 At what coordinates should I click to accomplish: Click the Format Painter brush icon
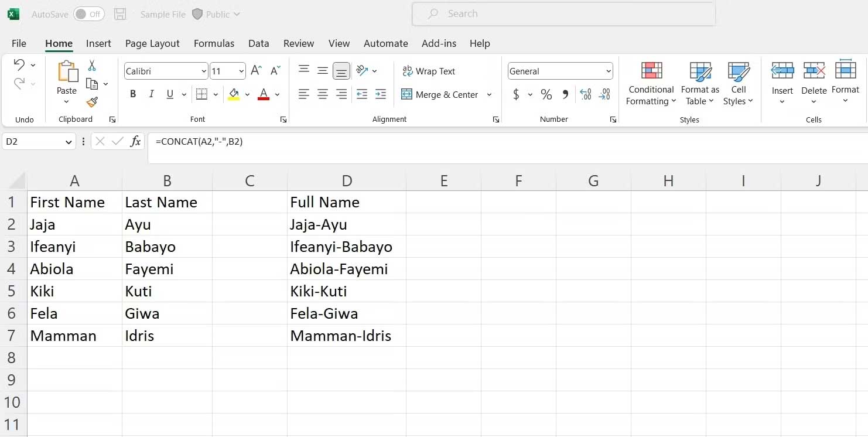(x=92, y=103)
